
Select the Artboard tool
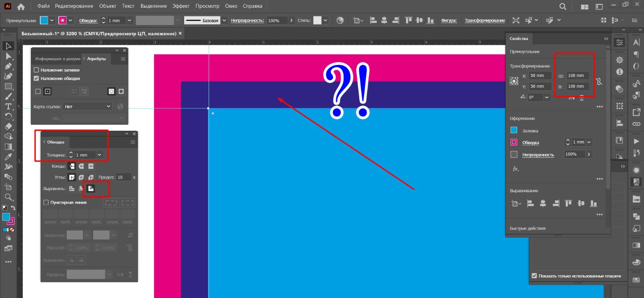point(8,187)
